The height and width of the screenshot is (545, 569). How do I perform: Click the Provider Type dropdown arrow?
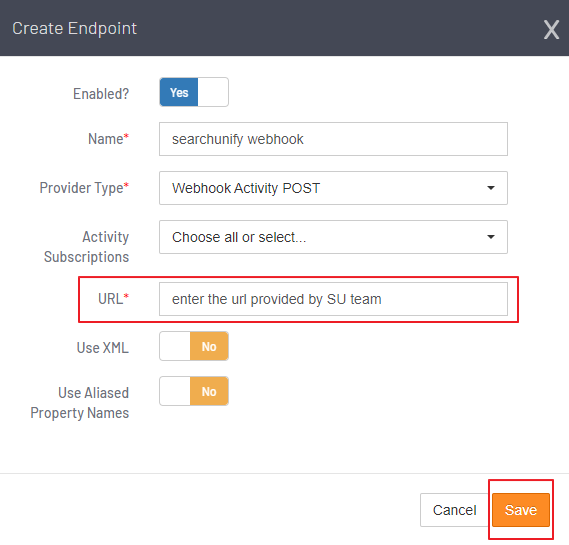pyautogui.click(x=491, y=188)
